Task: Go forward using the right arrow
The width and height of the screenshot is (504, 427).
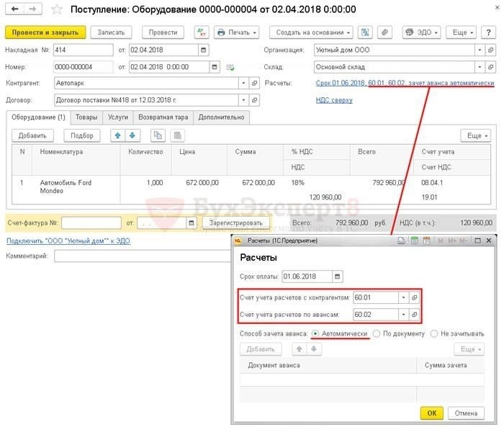Action: point(32,9)
